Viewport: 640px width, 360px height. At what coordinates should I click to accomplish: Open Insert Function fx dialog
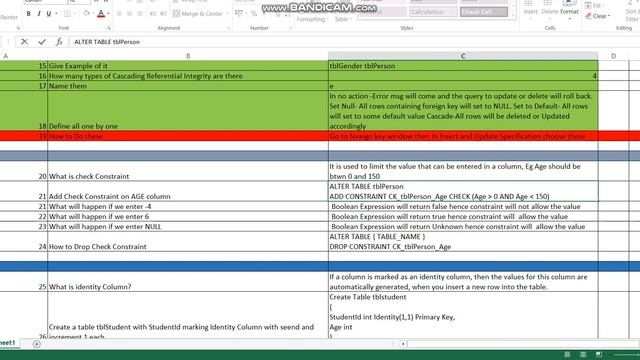(x=59, y=42)
